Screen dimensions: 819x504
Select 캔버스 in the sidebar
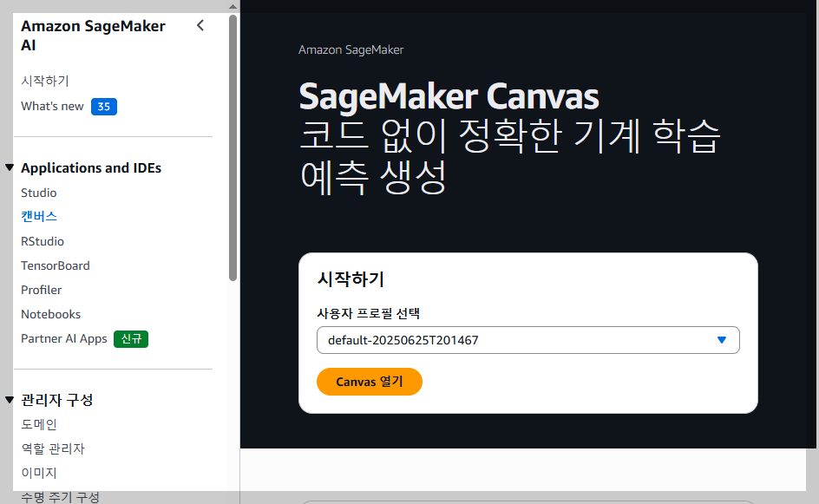coord(39,216)
